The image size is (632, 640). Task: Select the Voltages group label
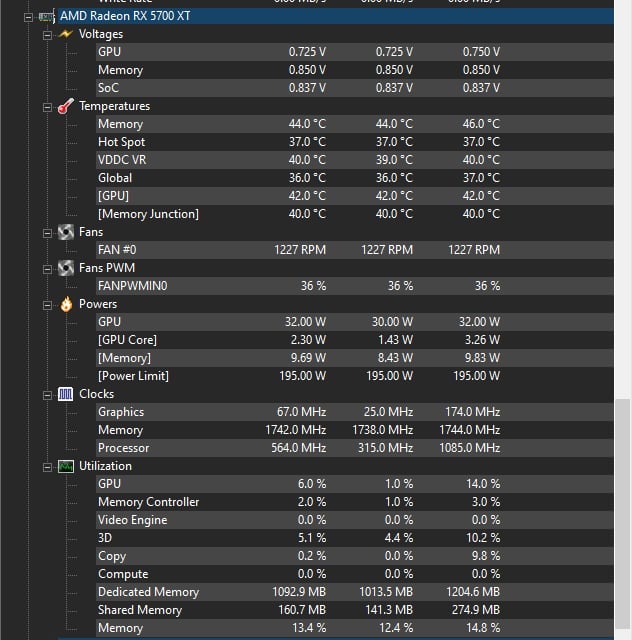(x=101, y=34)
